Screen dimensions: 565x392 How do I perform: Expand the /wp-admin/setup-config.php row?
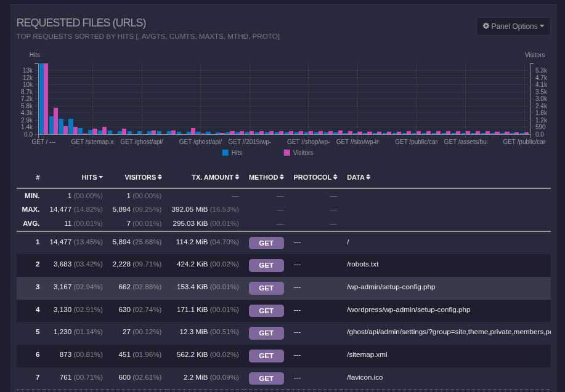[x=391, y=287]
